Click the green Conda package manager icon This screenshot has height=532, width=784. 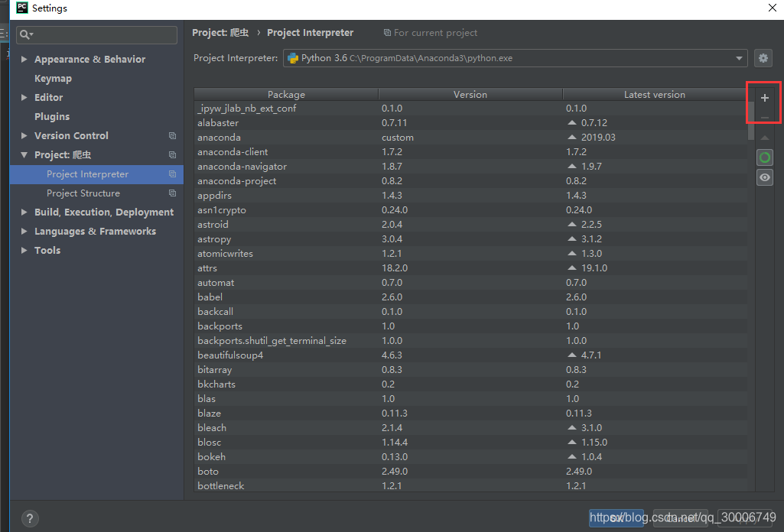765,158
